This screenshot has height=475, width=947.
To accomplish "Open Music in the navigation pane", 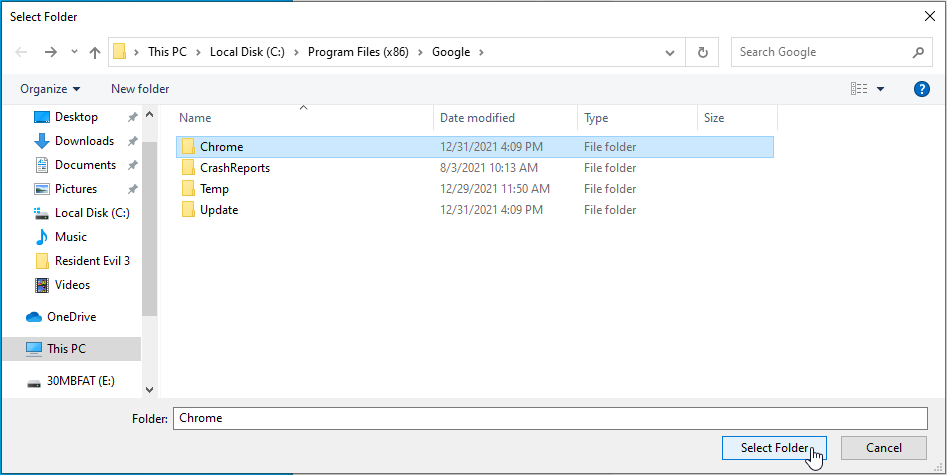I will tap(71, 237).
